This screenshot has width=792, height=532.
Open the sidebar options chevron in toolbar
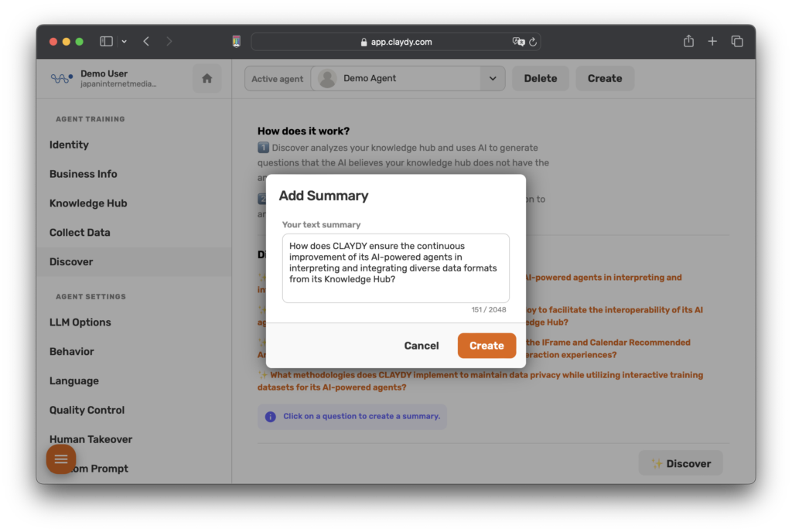(x=124, y=42)
